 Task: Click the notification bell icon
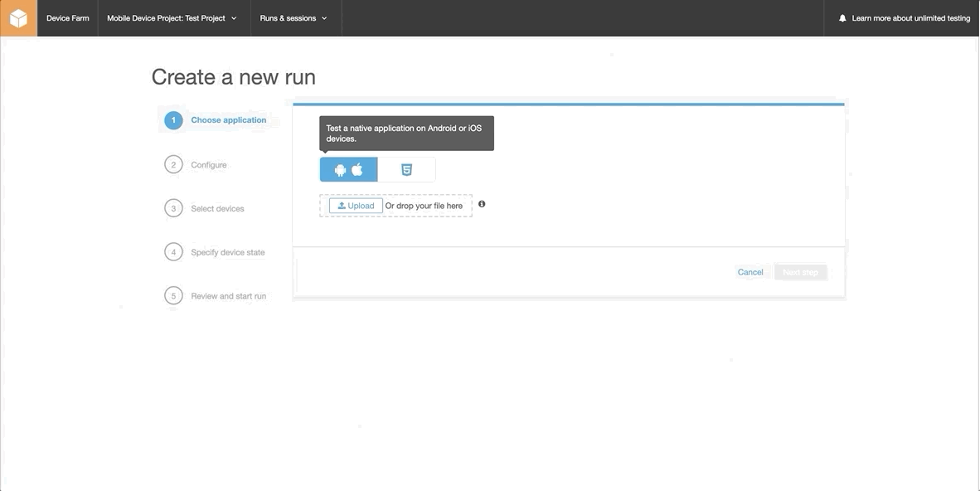coord(842,18)
